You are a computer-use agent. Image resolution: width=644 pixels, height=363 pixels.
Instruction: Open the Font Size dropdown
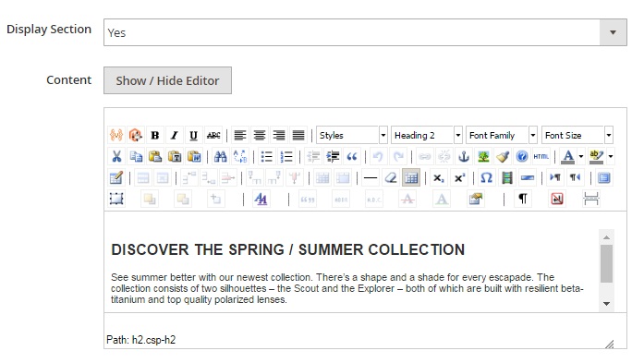point(577,135)
